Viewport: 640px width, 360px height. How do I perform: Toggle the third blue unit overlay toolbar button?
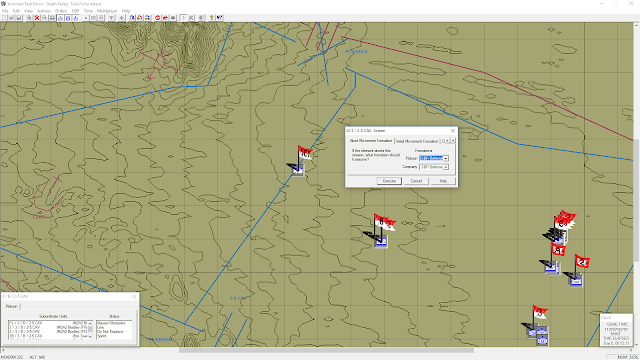[x=76, y=18]
